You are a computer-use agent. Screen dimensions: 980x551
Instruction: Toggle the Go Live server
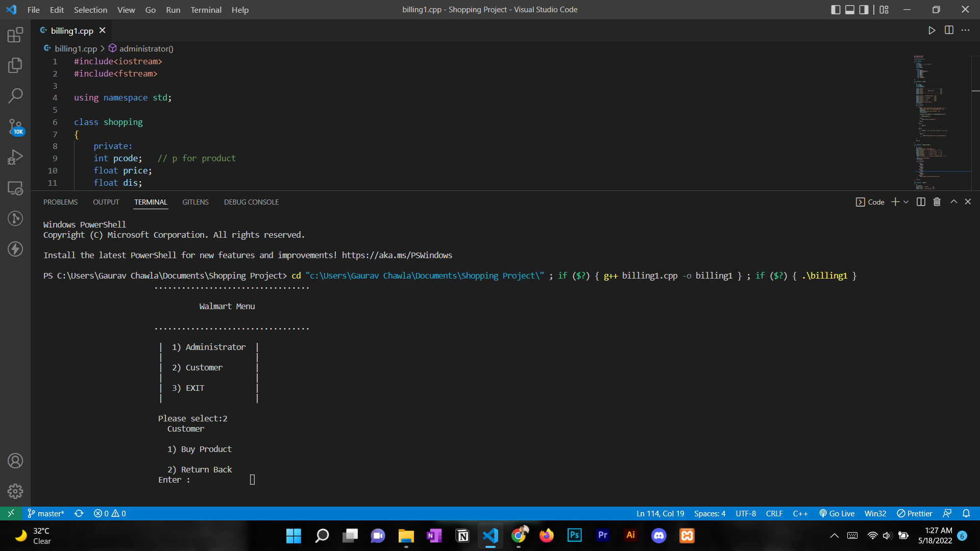pos(837,513)
